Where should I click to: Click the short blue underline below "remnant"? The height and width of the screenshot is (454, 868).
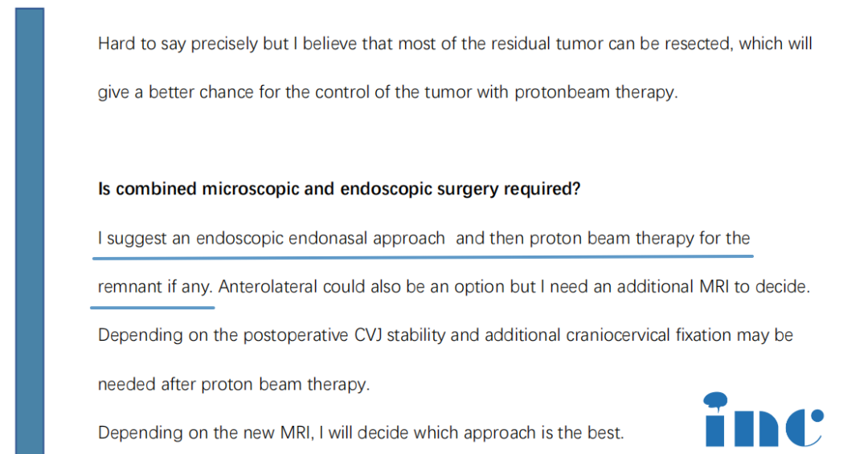[x=153, y=306]
